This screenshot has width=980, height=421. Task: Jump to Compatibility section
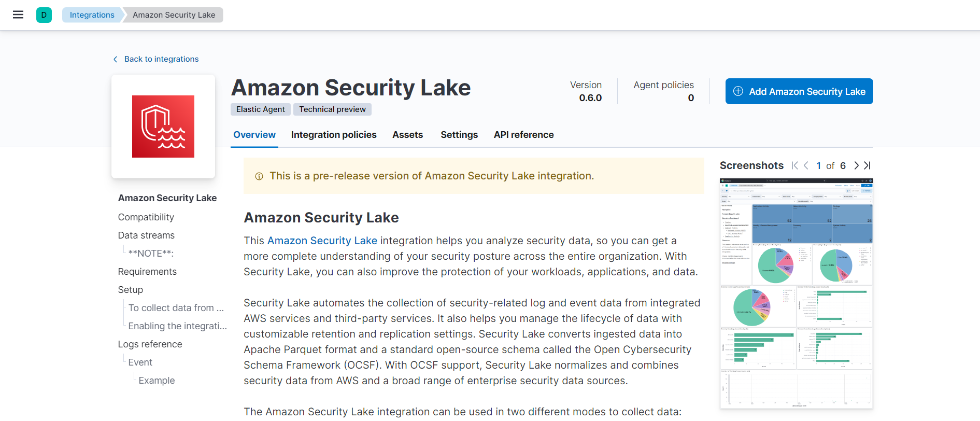pyautogui.click(x=146, y=217)
